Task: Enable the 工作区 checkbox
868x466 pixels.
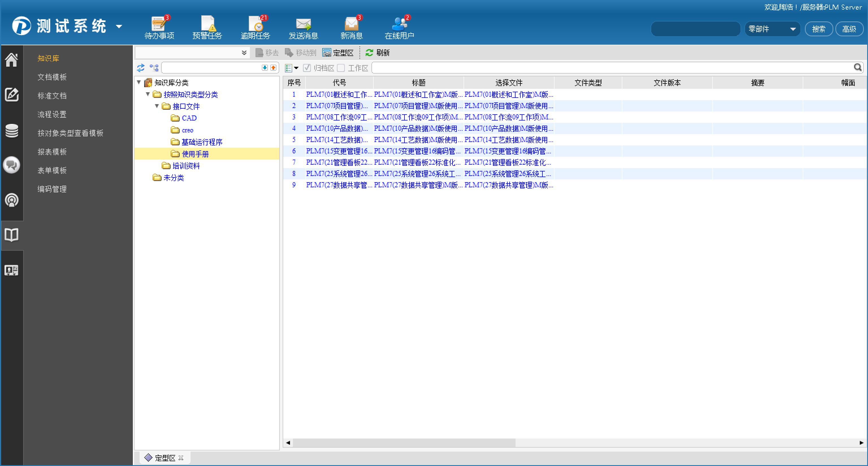Action: (x=341, y=68)
